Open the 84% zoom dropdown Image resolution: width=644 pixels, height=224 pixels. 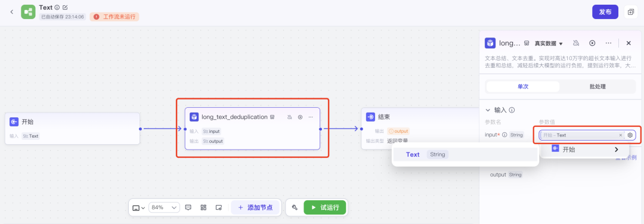[x=164, y=207]
